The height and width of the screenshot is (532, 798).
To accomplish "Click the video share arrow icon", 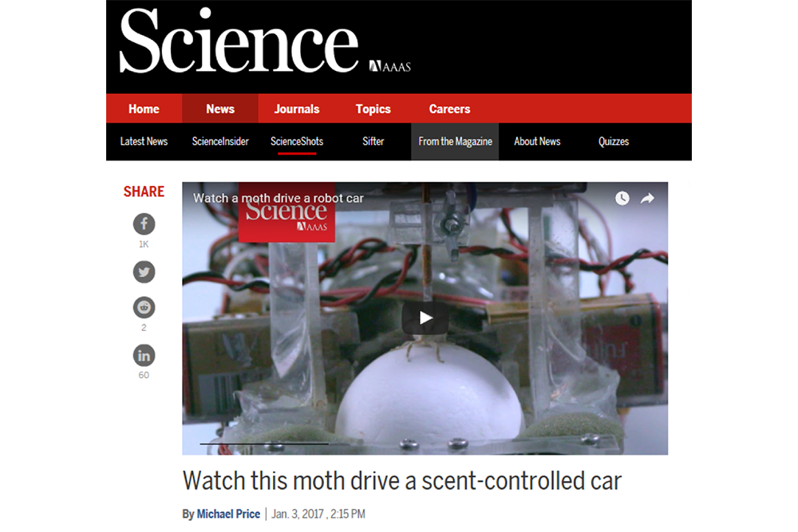I will (647, 199).
